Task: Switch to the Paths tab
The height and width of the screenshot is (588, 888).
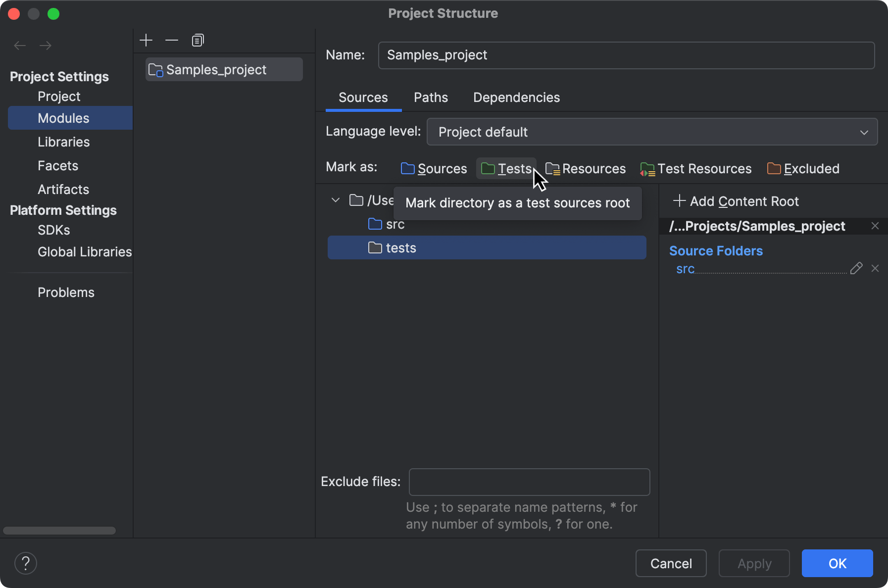Action: click(430, 98)
